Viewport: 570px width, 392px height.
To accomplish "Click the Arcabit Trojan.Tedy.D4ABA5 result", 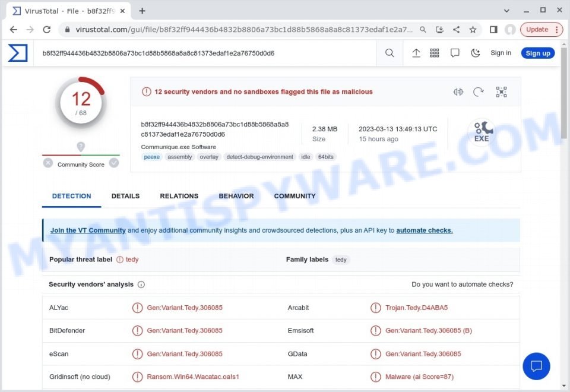I will [416, 308].
